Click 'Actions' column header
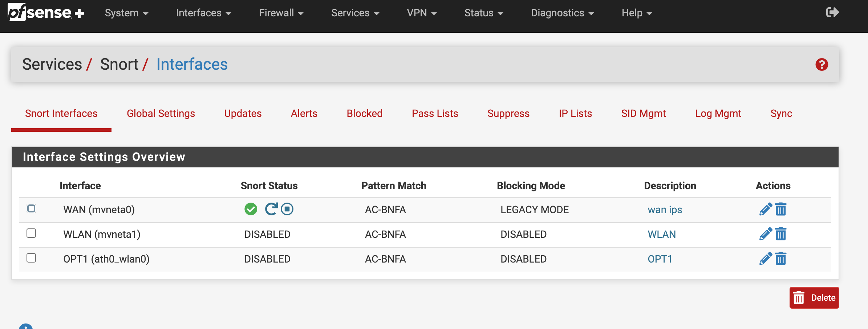The height and width of the screenshot is (329, 868). [x=773, y=186]
